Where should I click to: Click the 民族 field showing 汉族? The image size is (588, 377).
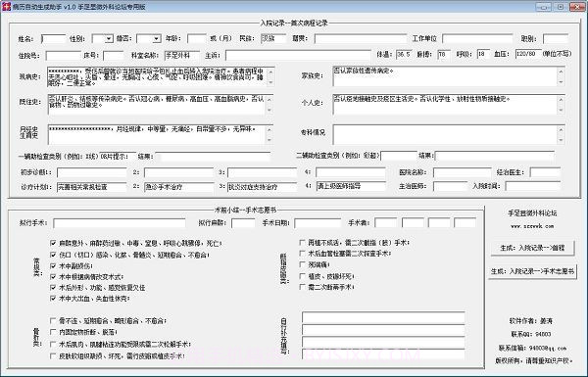tap(273, 38)
